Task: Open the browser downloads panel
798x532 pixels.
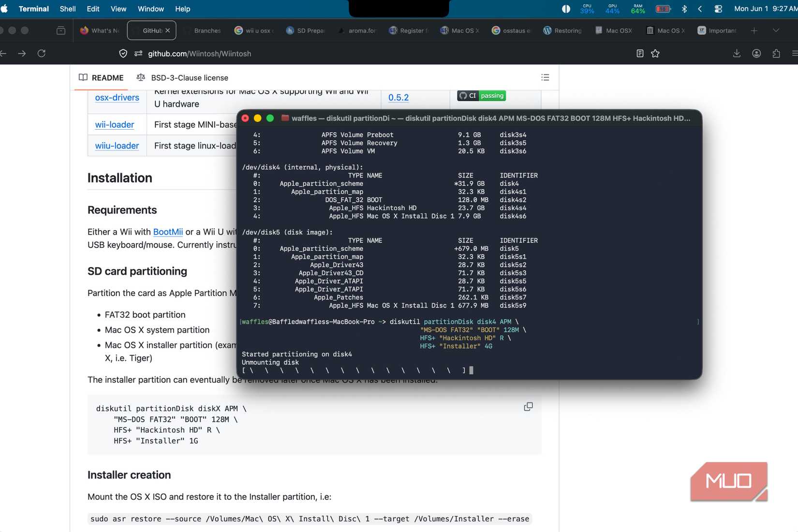Action: pyautogui.click(x=737, y=54)
